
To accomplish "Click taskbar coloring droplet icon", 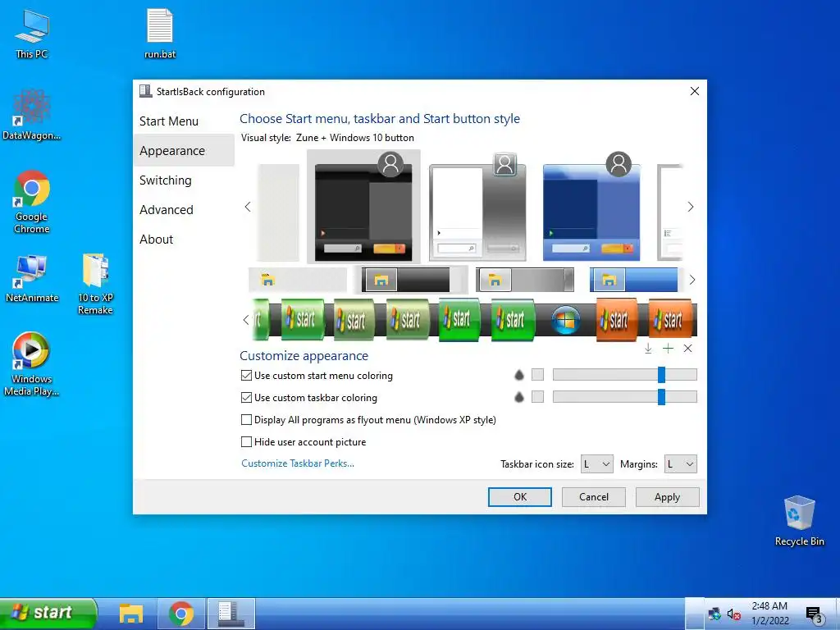I will [x=519, y=397].
